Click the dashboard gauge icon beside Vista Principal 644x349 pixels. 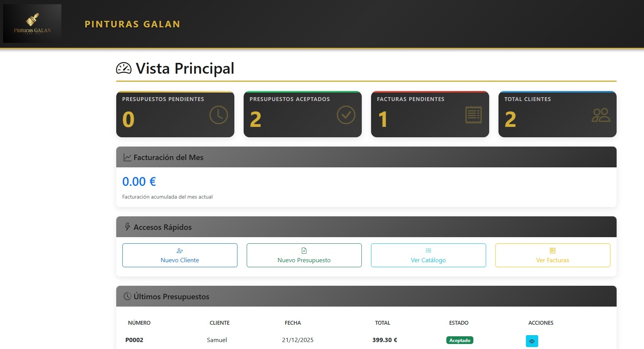[x=124, y=68]
